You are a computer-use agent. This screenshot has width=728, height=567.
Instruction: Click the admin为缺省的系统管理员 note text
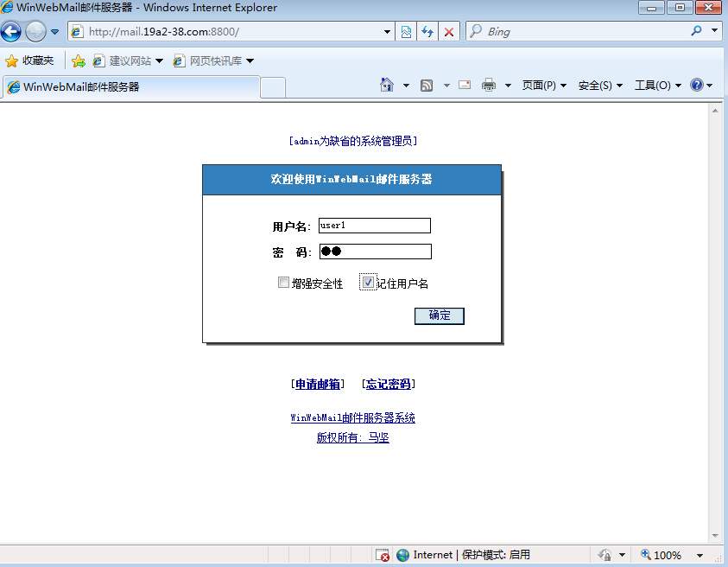(x=353, y=141)
